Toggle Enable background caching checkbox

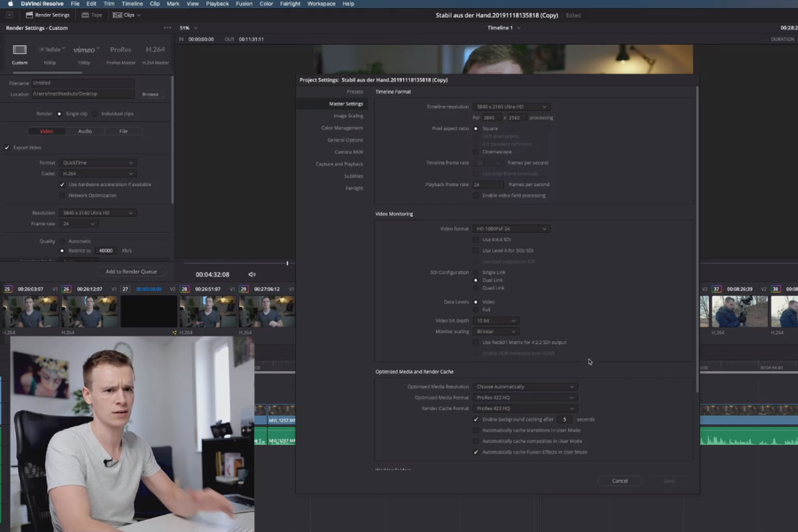click(x=475, y=420)
